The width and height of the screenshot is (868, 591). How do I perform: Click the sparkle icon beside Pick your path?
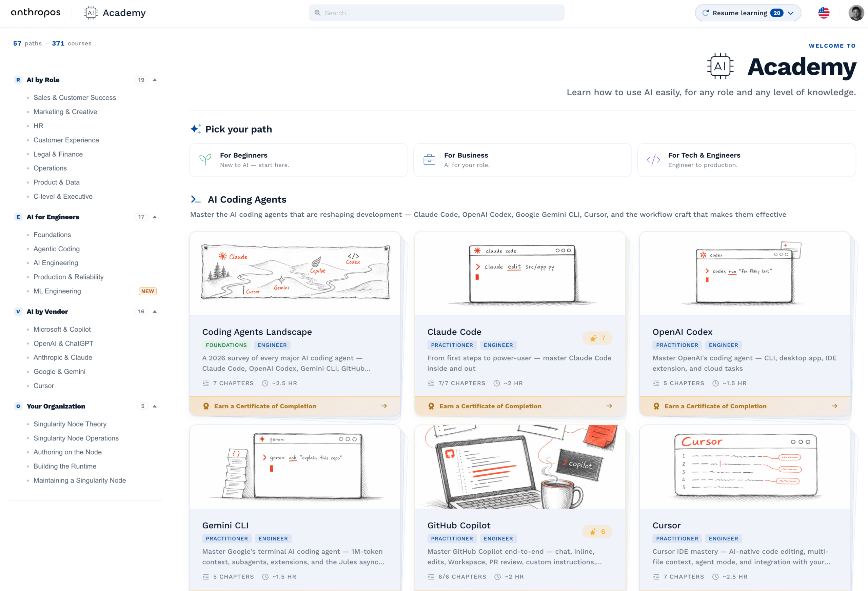point(196,129)
